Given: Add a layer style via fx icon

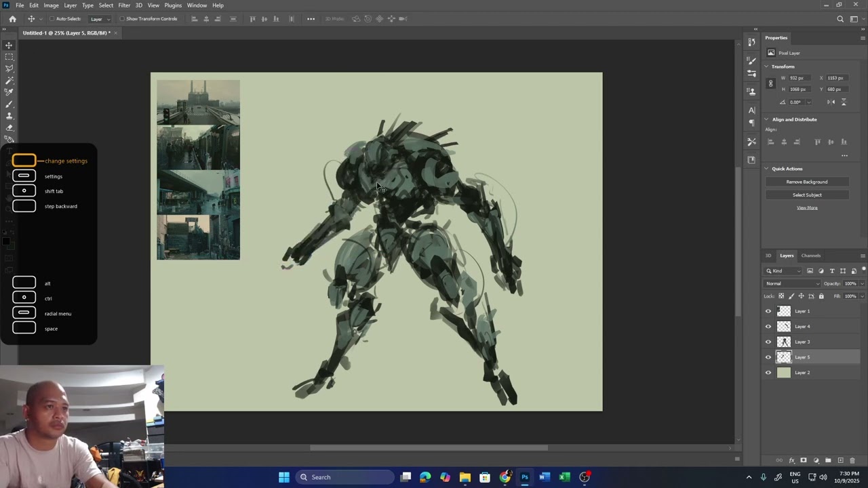Looking at the screenshot, I should click(791, 461).
